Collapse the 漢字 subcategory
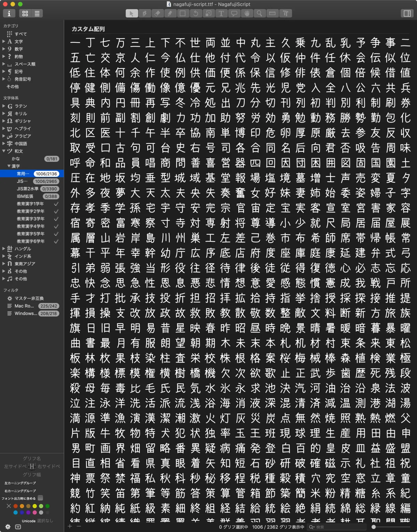417x532 pixels. [9, 166]
